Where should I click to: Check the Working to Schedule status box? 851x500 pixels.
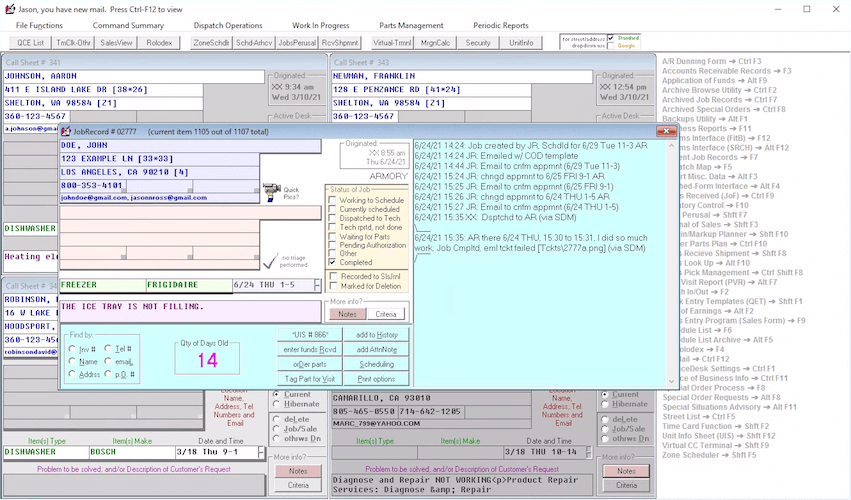(332, 200)
